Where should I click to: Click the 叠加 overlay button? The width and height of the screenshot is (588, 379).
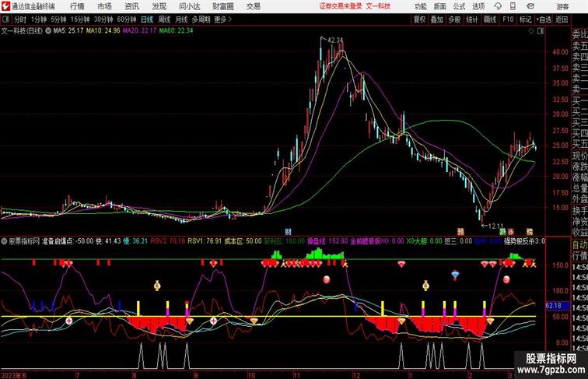(x=437, y=19)
